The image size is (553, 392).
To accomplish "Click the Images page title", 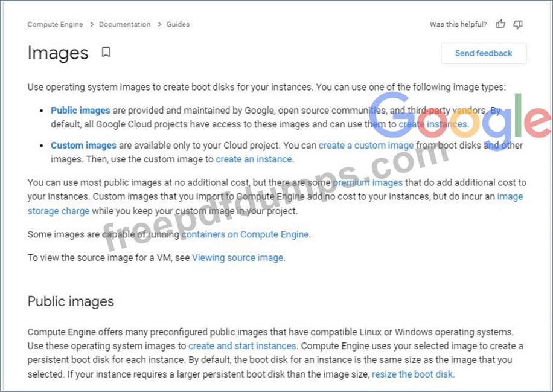I will click(58, 53).
